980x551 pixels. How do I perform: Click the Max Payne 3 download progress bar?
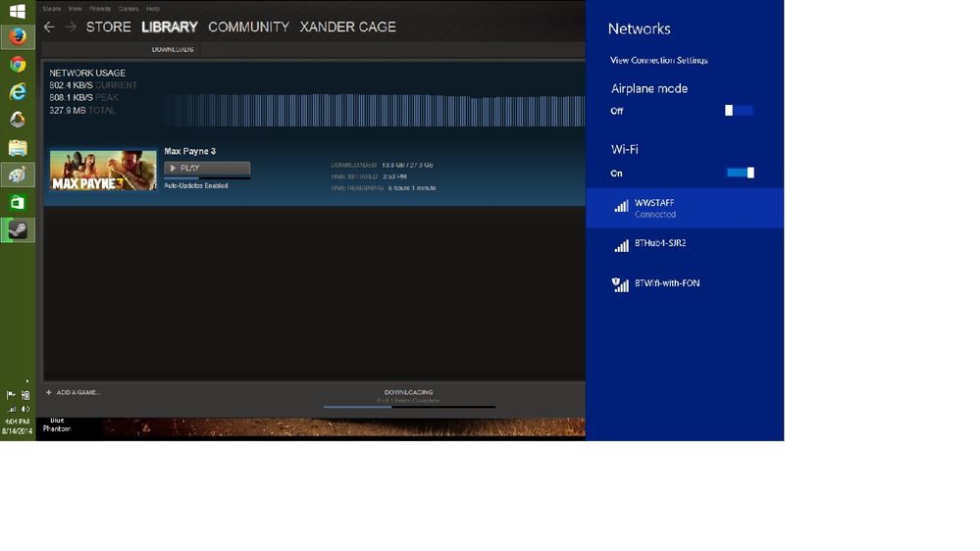point(207,178)
